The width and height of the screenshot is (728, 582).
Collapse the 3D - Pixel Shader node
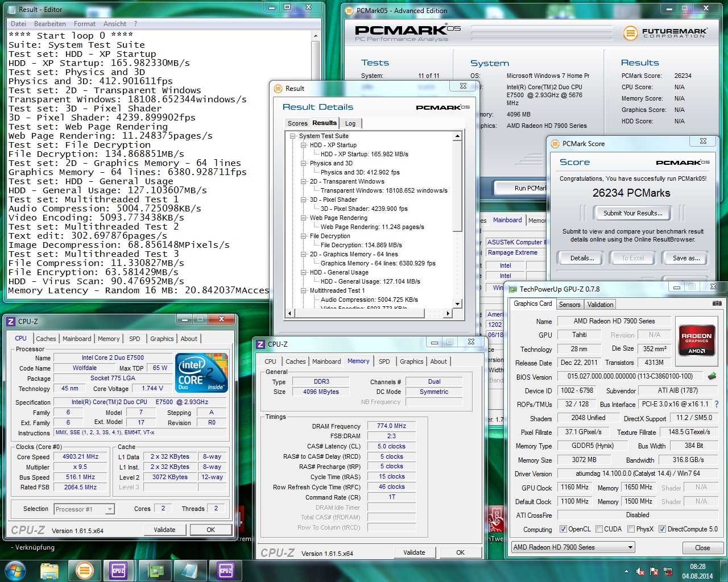coord(304,199)
